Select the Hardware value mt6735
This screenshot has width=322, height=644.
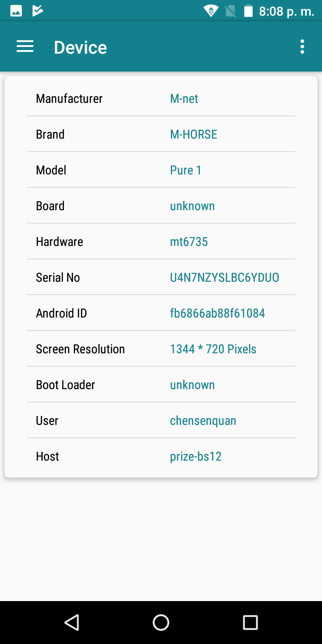pos(189,241)
